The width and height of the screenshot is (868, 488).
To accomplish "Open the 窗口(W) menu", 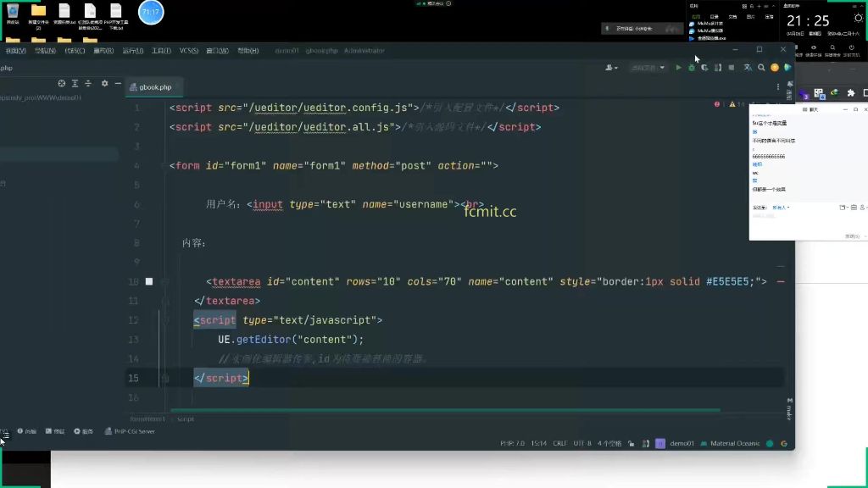I will [x=217, y=50].
